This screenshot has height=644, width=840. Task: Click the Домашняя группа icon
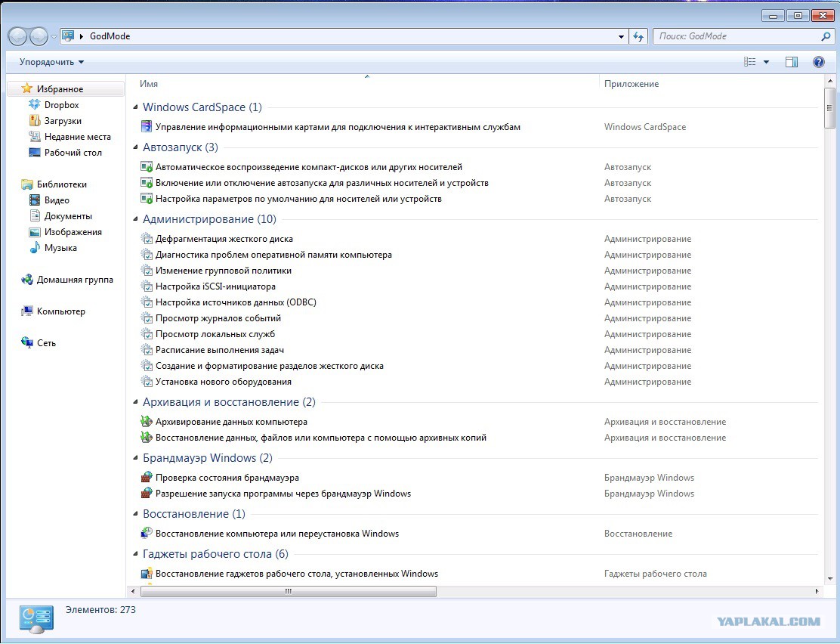26,280
